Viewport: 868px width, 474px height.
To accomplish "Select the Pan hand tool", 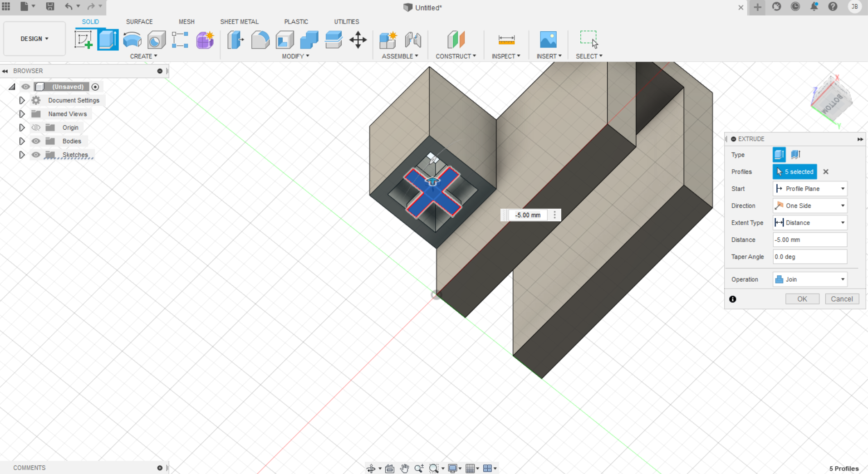I will [404, 468].
